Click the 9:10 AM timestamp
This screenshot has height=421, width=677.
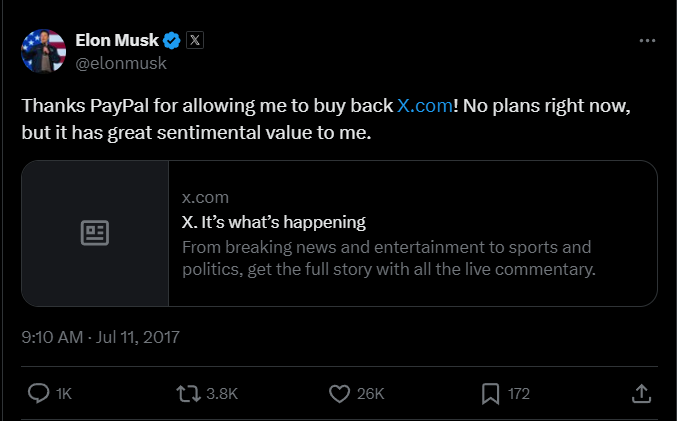[x=52, y=337]
